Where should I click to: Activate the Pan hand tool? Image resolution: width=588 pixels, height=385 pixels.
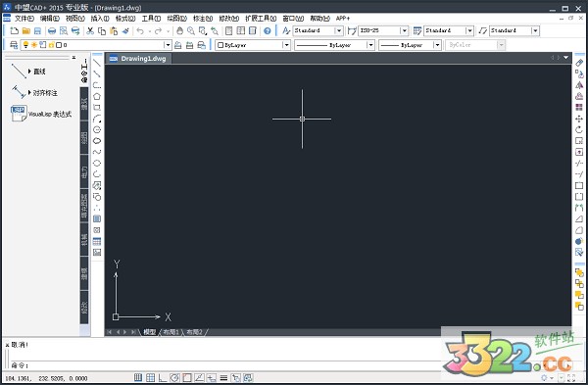[179, 30]
